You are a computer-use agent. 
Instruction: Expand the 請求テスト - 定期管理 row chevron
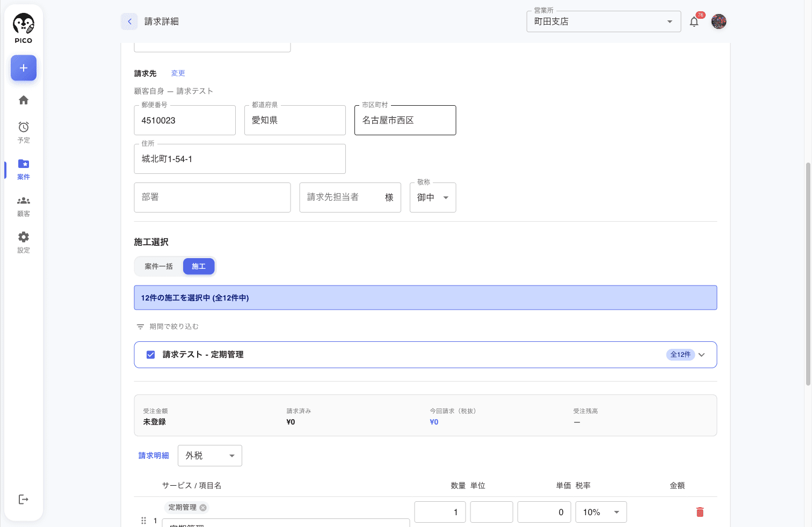pyautogui.click(x=701, y=355)
